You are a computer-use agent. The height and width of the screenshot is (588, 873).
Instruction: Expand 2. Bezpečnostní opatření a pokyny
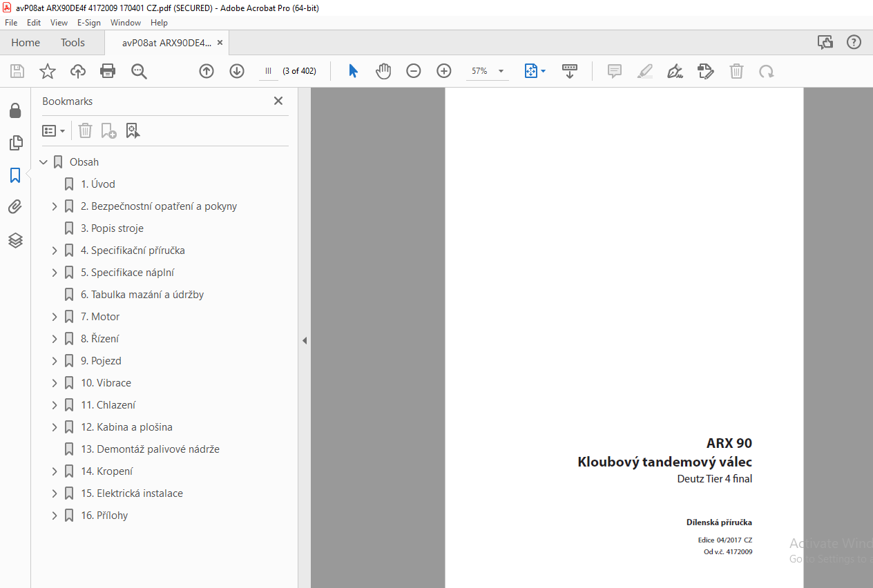(55, 206)
